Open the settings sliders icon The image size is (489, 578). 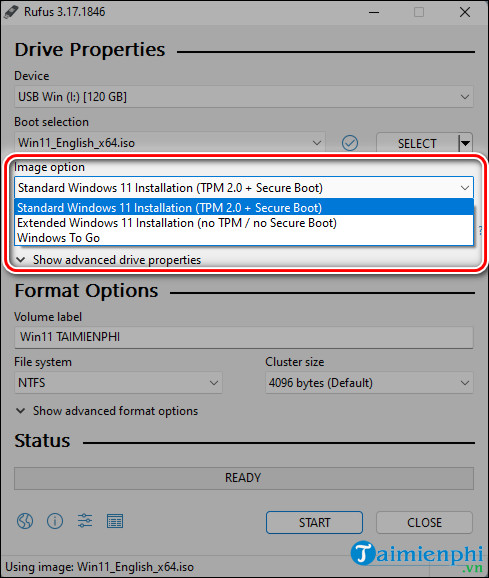(x=85, y=521)
